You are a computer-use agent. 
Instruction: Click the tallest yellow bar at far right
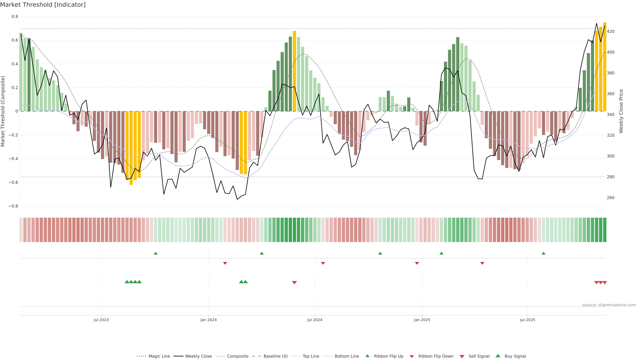pos(604,67)
